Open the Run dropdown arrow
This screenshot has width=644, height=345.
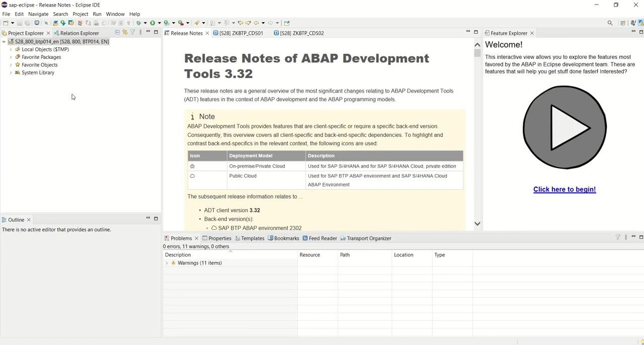(159, 23)
